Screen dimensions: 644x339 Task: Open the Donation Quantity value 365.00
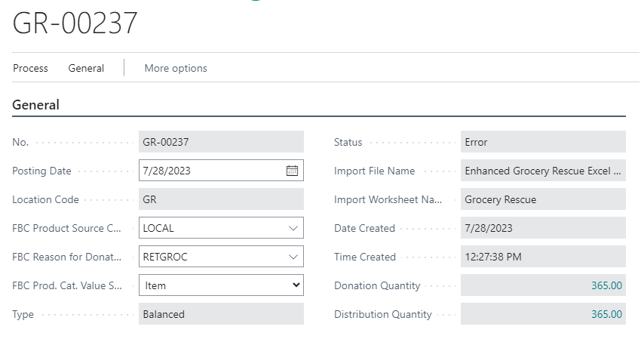pyautogui.click(x=606, y=285)
